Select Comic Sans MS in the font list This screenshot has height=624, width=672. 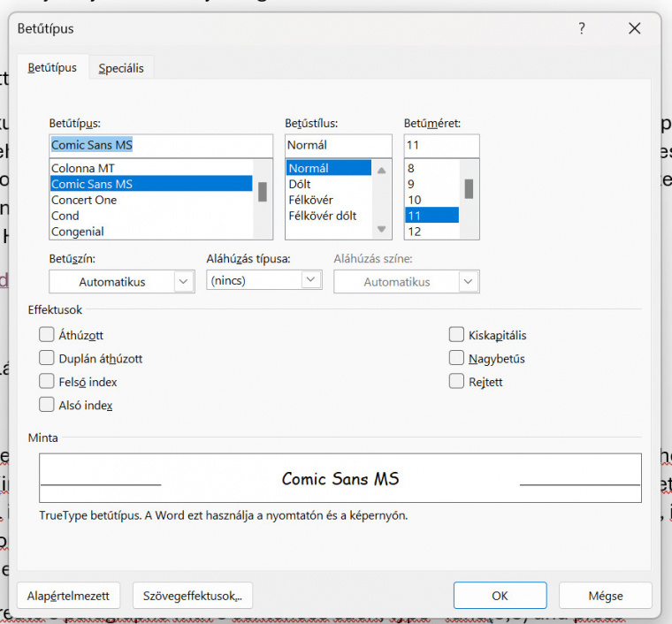(x=151, y=184)
